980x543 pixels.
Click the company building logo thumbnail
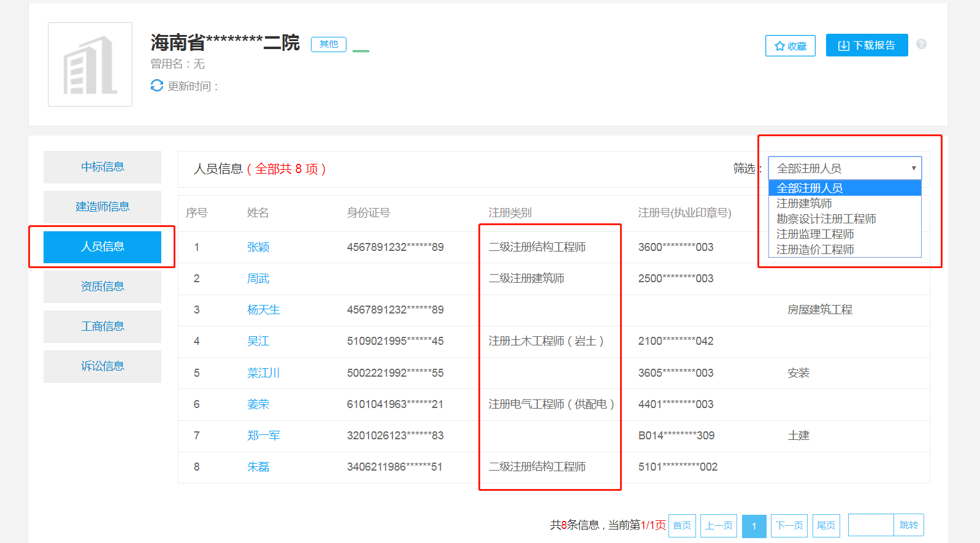click(x=90, y=64)
